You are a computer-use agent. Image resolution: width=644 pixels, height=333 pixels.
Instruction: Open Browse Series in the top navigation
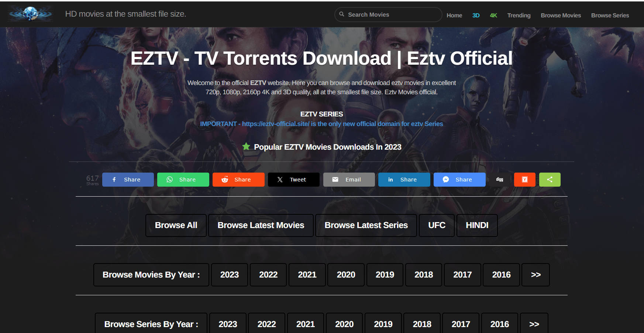tap(610, 15)
